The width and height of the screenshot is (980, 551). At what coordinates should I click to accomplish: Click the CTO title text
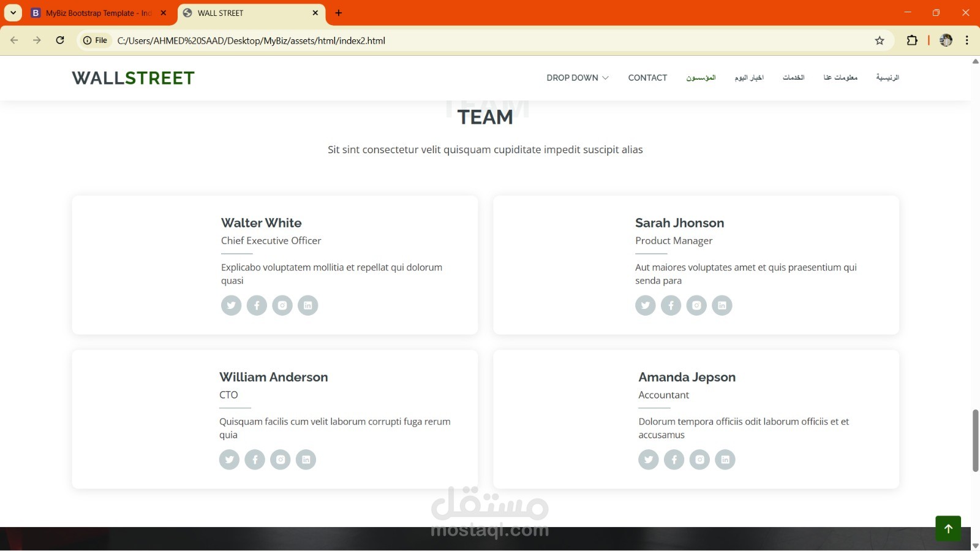point(228,395)
